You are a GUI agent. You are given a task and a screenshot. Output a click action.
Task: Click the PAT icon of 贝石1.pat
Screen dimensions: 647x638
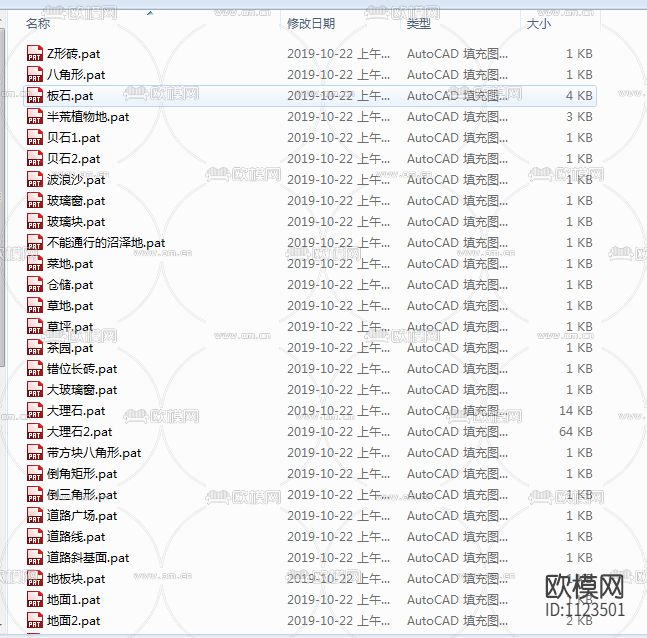pyautogui.click(x=35, y=138)
